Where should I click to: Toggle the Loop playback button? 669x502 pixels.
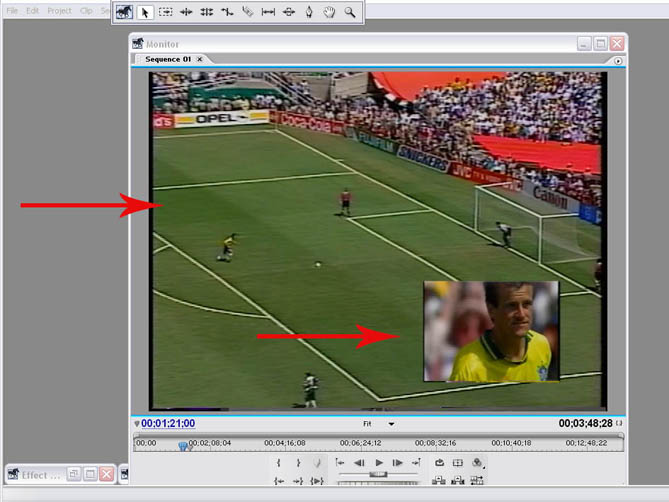coord(439,463)
